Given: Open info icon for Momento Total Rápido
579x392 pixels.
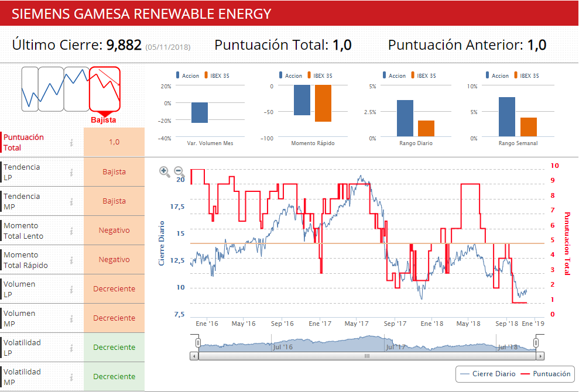Looking at the screenshot, I should click(x=71, y=260).
